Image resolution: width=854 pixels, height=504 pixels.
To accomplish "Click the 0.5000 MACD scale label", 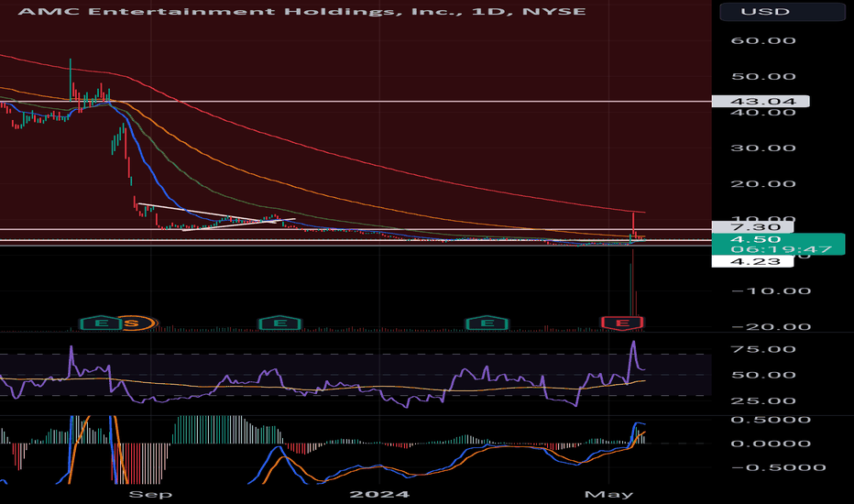I will coord(771,420).
